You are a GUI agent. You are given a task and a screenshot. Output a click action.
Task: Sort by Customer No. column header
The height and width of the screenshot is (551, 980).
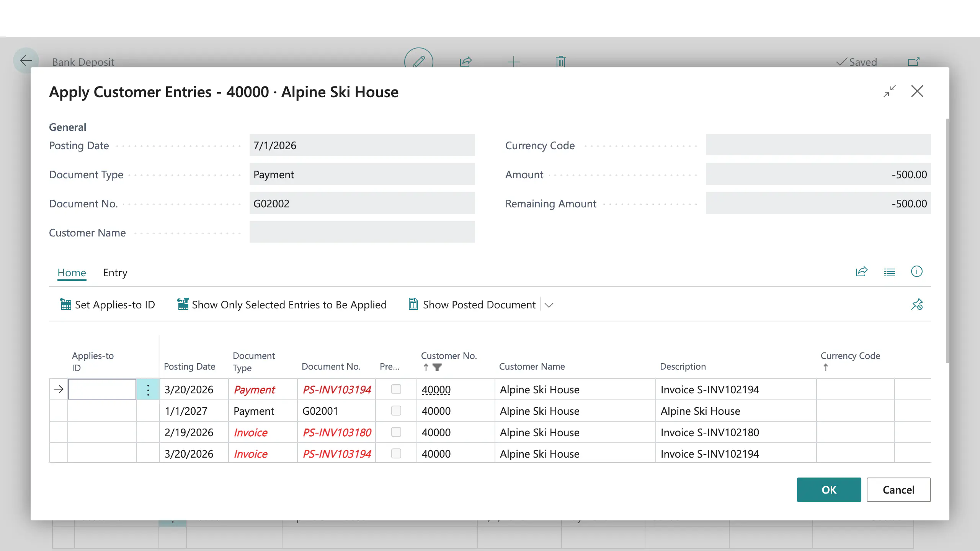449,356
